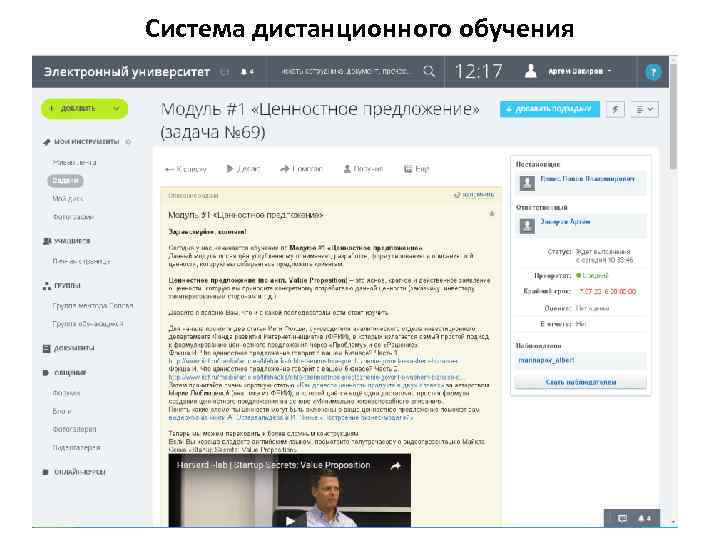The height and width of the screenshot is (540, 720).
Task: Click the task author's avatar under 'Постановщик'
Action: coord(527,183)
